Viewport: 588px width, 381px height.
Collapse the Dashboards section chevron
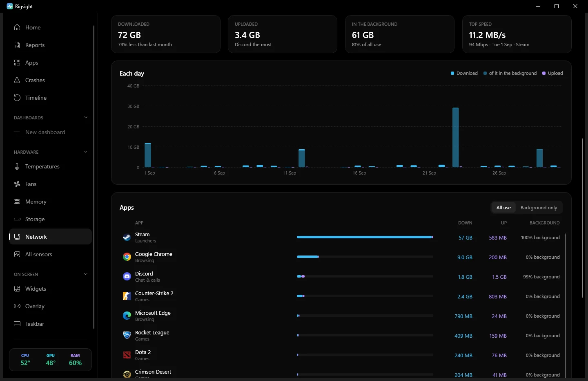[x=86, y=117]
